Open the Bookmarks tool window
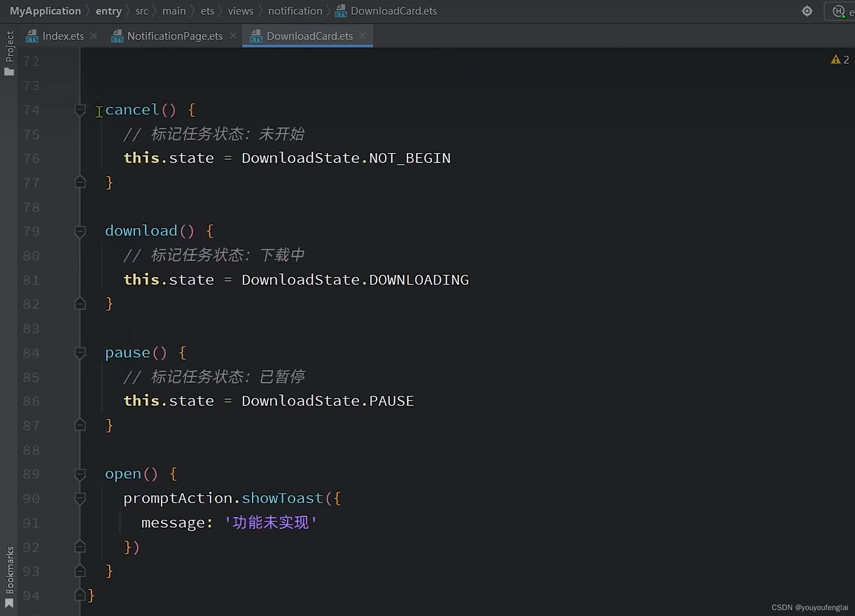This screenshot has height=616, width=855. tap(9, 577)
